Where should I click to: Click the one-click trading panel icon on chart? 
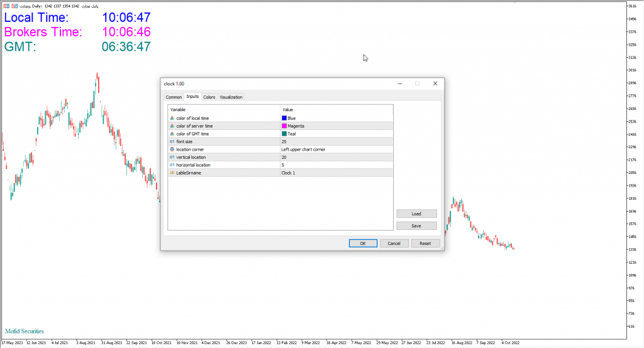(x=4, y=6)
